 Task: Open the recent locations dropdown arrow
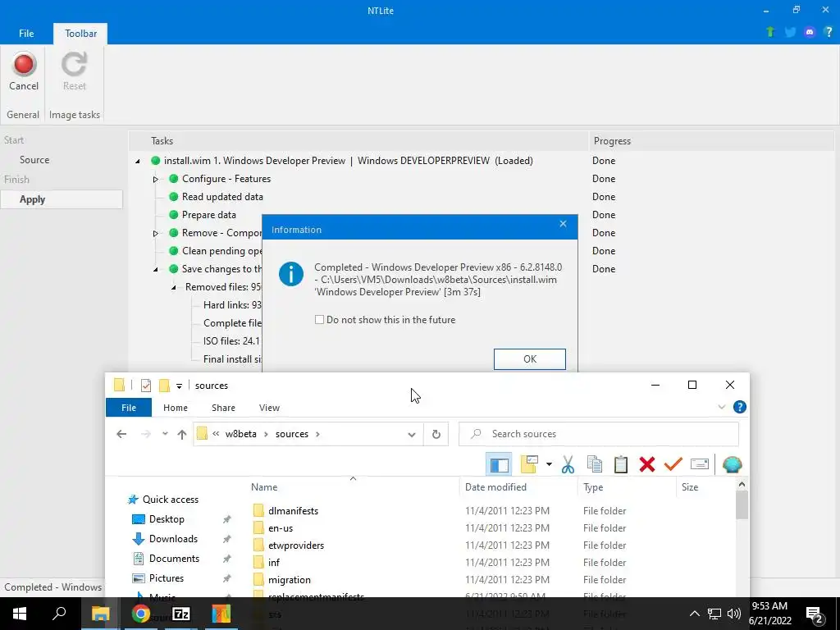coord(165,434)
